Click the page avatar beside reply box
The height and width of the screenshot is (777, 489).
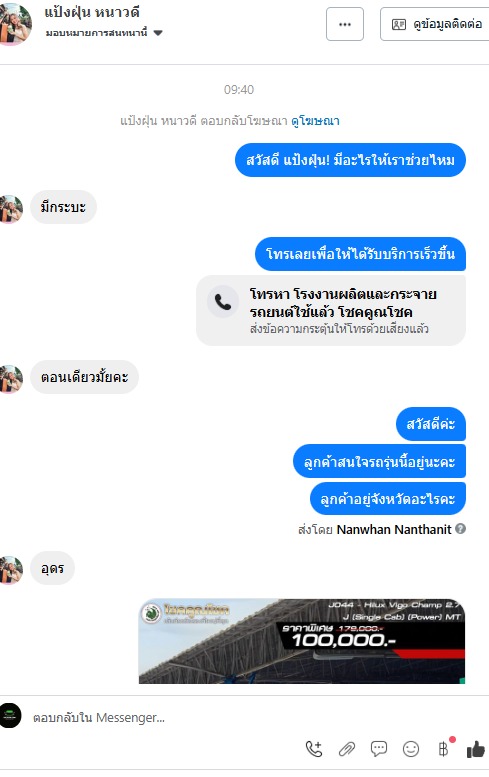(x=10, y=716)
